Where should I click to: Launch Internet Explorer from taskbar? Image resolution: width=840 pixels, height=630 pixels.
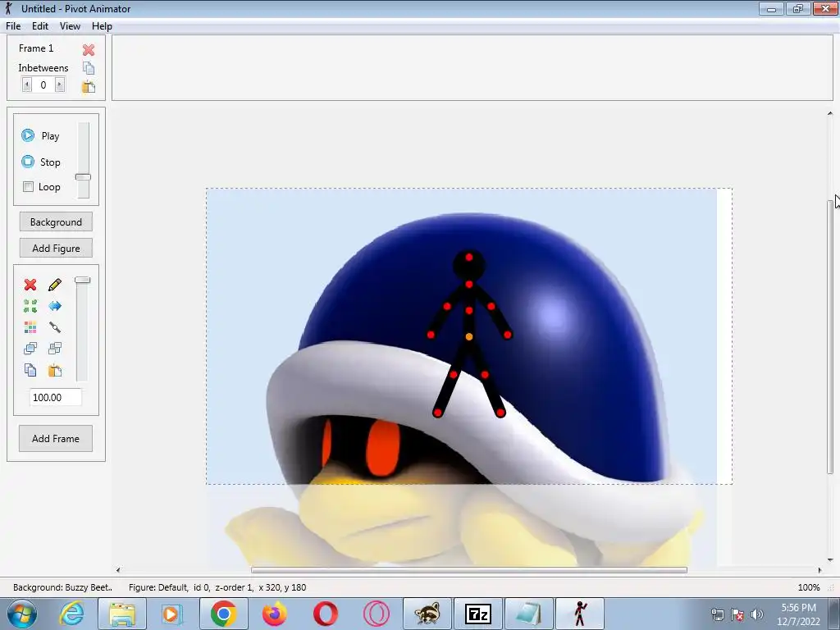point(71,614)
